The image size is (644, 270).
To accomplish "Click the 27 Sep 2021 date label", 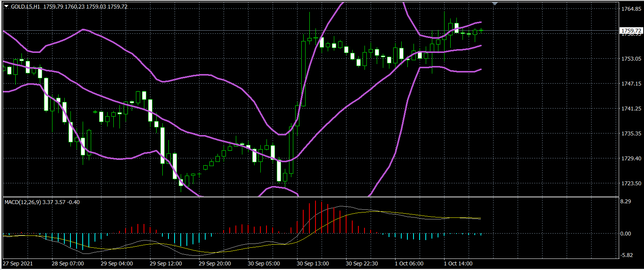I will click(x=18, y=263).
